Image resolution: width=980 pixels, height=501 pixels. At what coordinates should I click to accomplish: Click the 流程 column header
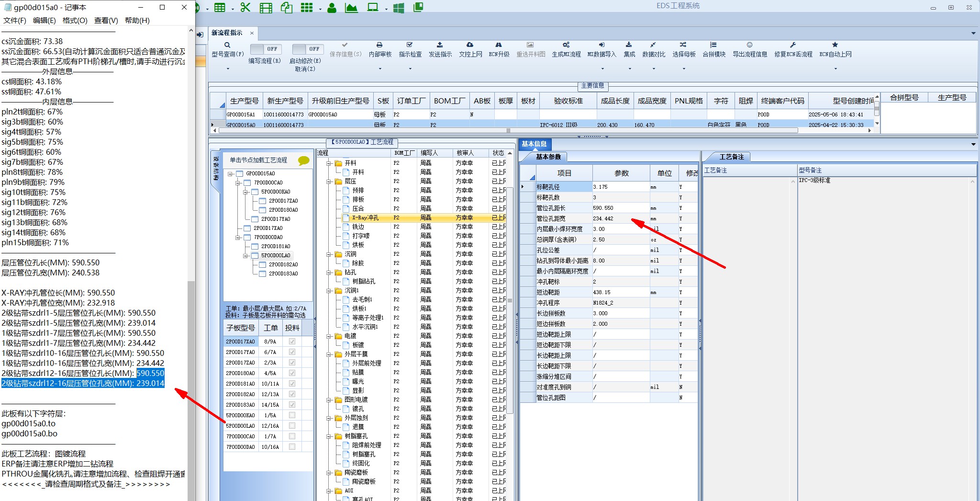[354, 153]
